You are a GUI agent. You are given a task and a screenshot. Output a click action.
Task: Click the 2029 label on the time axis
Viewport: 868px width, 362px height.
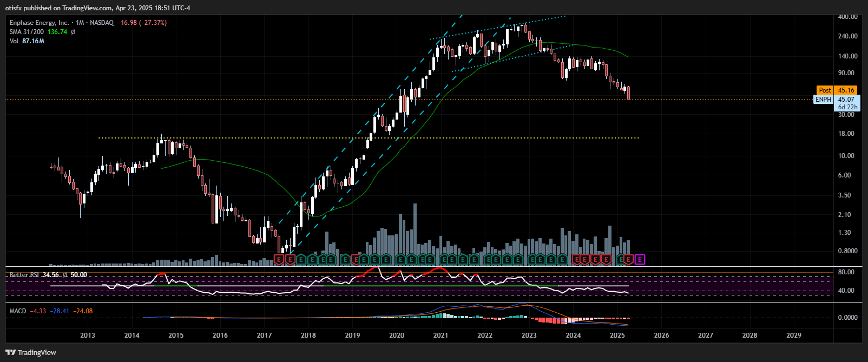pos(794,335)
